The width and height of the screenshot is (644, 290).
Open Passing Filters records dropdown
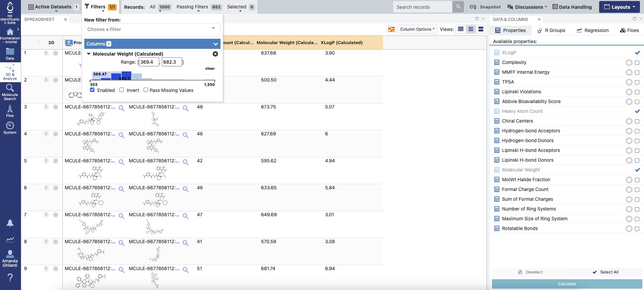pos(199,7)
